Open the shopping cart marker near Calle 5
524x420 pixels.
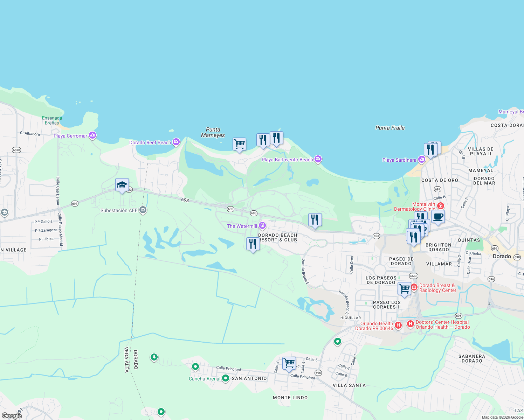click(289, 364)
